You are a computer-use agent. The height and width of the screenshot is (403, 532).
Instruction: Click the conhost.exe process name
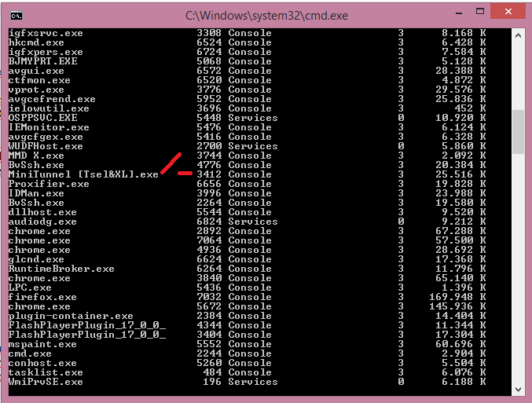(42, 363)
